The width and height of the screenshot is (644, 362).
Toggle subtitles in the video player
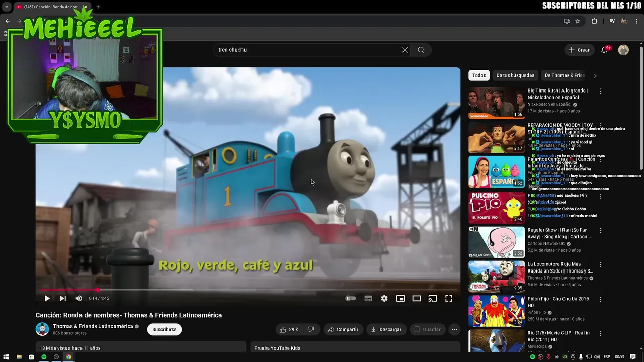pyautogui.click(x=368, y=298)
